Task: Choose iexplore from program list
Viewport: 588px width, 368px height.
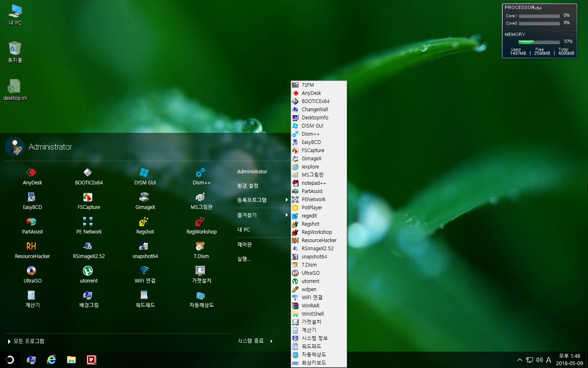Action: [x=319, y=167]
